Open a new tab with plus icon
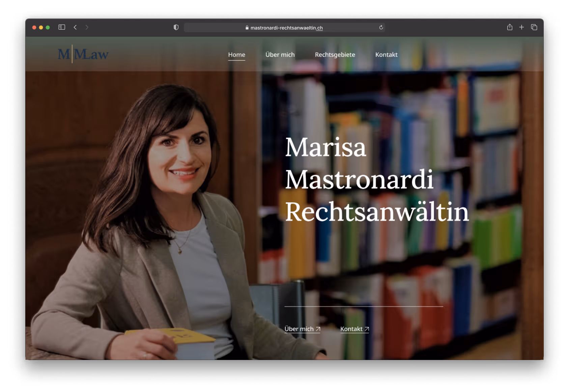The width and height of the screenshot is (569, 392). pyautogui.click(x=521, y=27)
